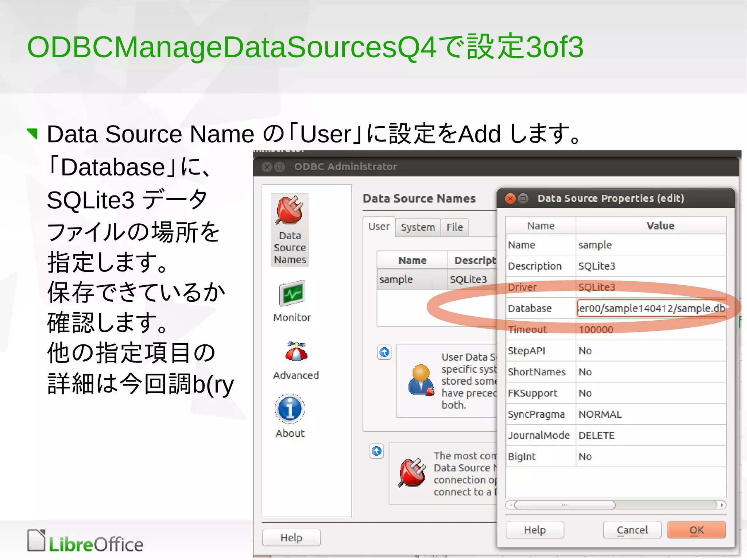Click the 'JournalMode' property label
The height and width of the screenshot is (560, 747).
[x=539, y=435]
